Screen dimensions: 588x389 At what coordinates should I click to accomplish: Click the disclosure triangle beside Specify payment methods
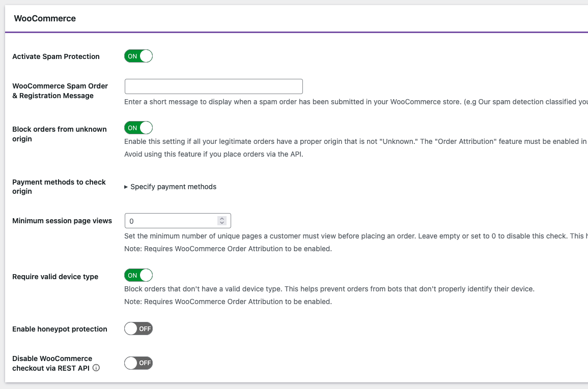126,187
